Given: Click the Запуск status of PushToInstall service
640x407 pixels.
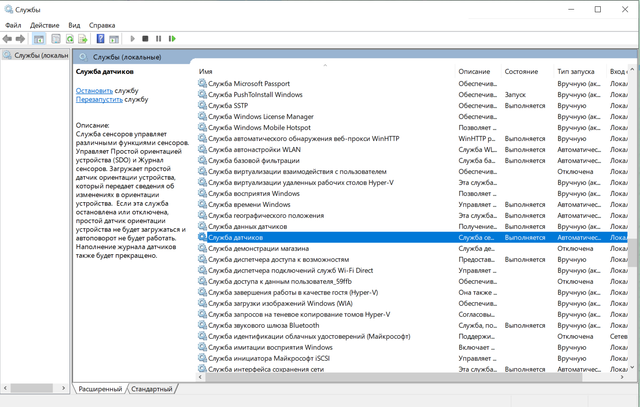Looking at the screenshot, I should (515, 94).
